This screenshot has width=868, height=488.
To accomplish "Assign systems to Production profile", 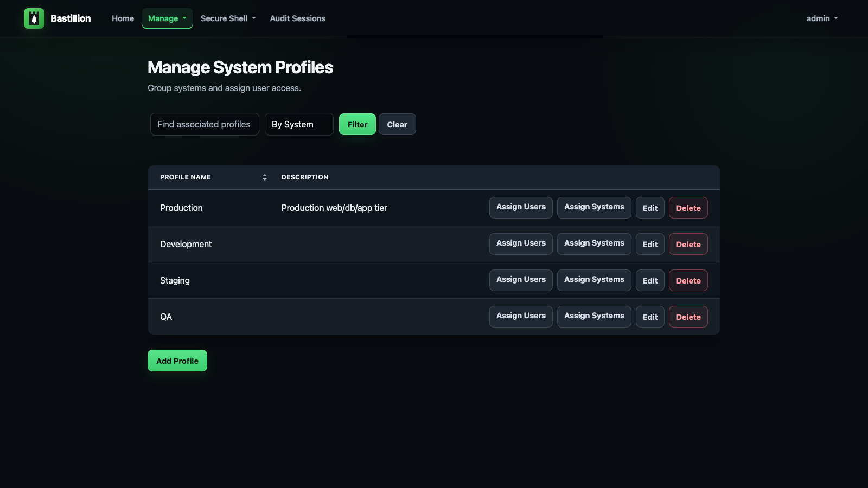I will pyautogui.click(x=594, y=208).
